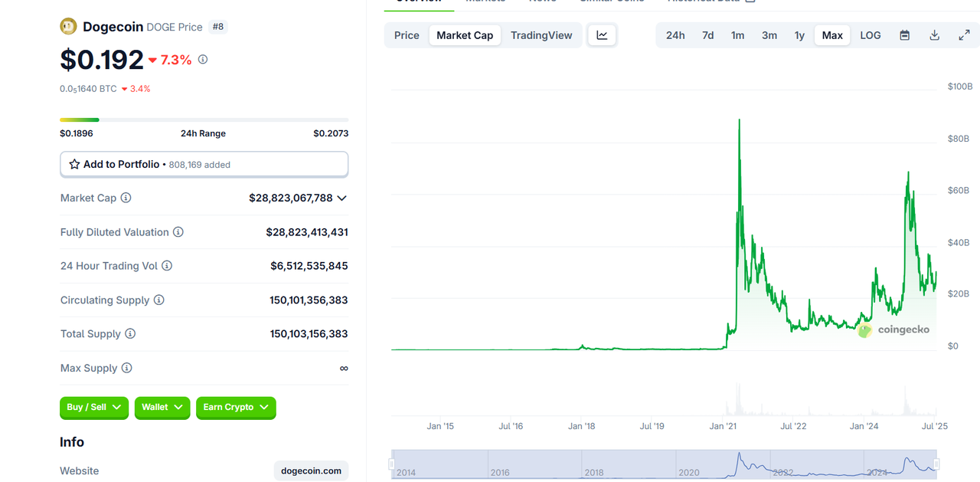The image size is (980, 482).
Task: Click the $28,823,067,788 market cap value
Action: (291, 198)
